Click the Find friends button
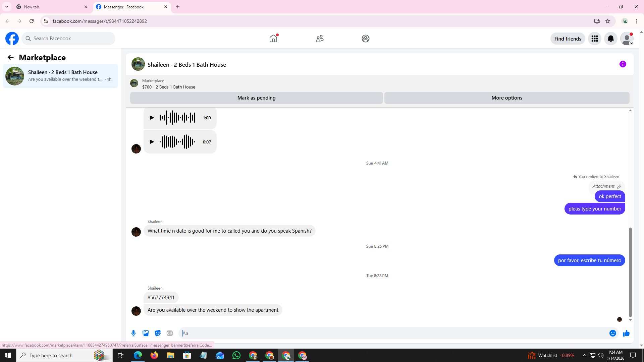The height and width of the screenshot is (362, 644). coord(568,39)
